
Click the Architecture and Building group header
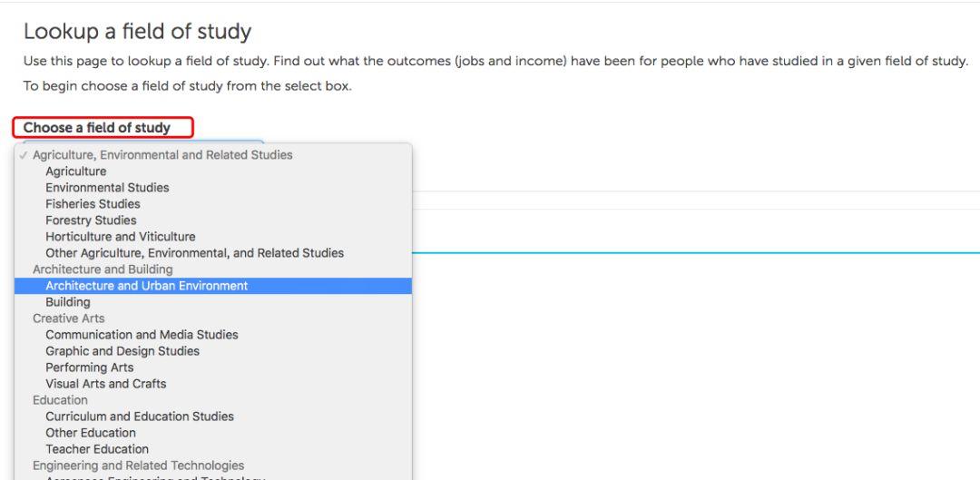coord(103,269)
